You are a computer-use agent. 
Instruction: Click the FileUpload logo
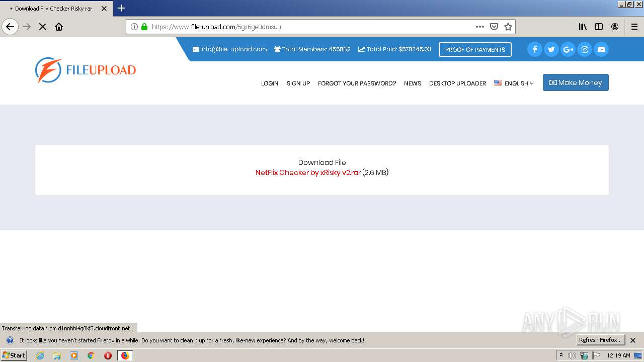coord(86,70)
